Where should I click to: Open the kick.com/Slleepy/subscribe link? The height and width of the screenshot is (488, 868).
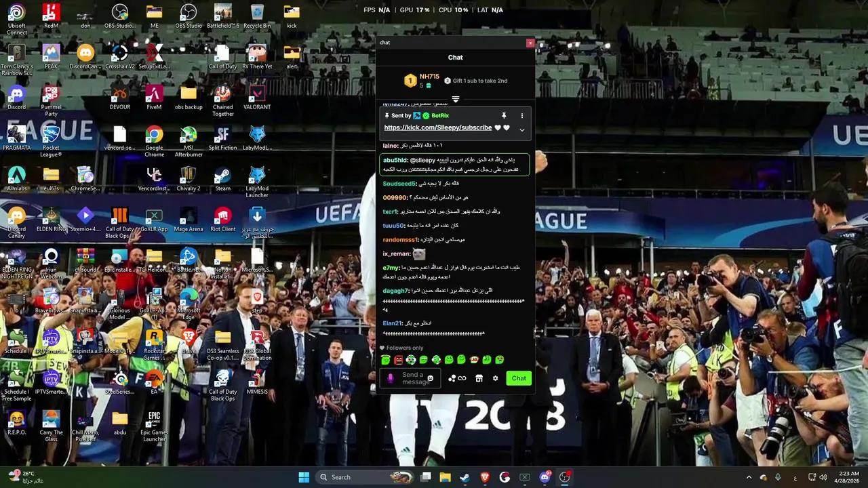(x=437, y=127)
